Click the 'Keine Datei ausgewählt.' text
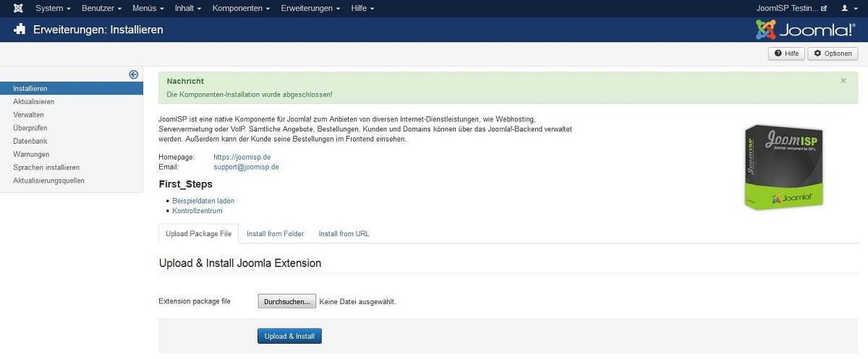 [x=358, y=302]
